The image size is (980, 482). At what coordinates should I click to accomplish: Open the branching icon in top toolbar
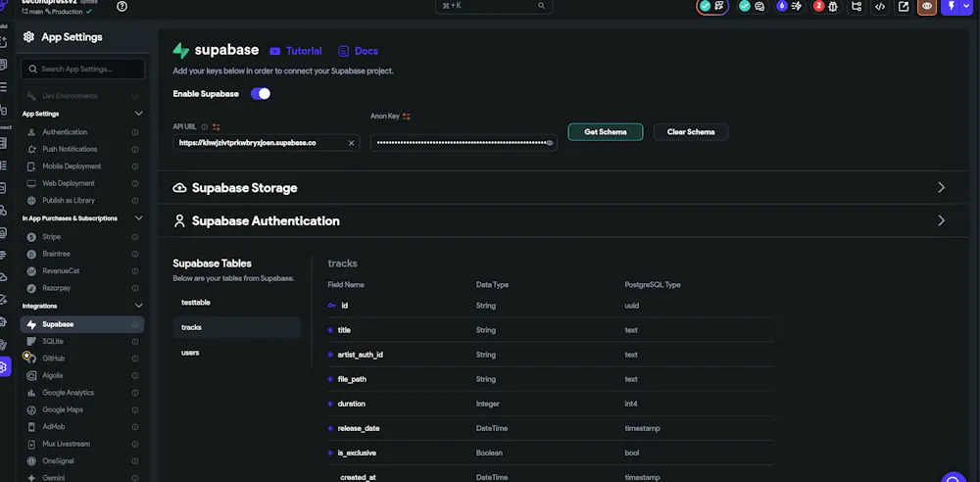coord(857,6)
